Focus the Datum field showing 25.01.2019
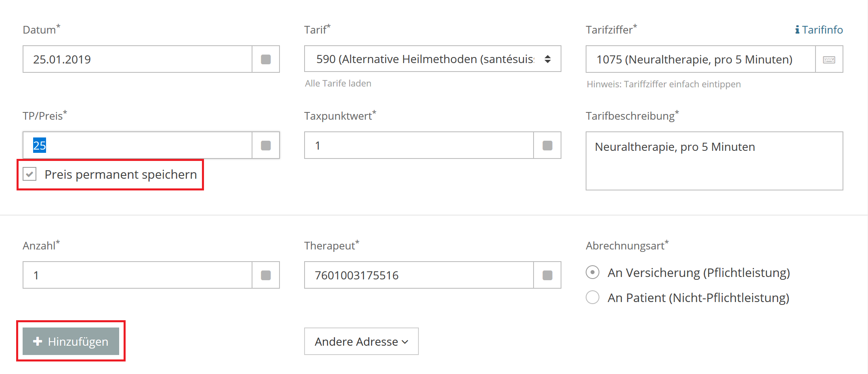The width and height of the screenshot is (868, 374). [137, 59]
